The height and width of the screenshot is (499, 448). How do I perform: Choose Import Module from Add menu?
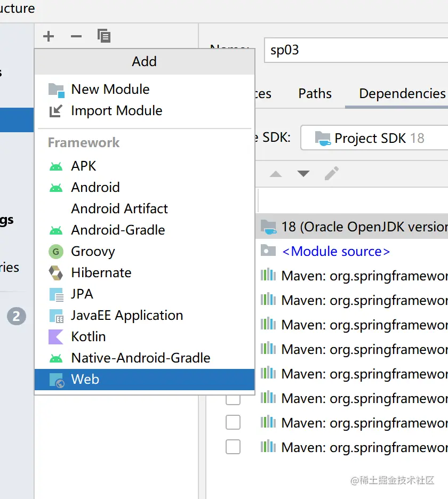pos(145,111)
